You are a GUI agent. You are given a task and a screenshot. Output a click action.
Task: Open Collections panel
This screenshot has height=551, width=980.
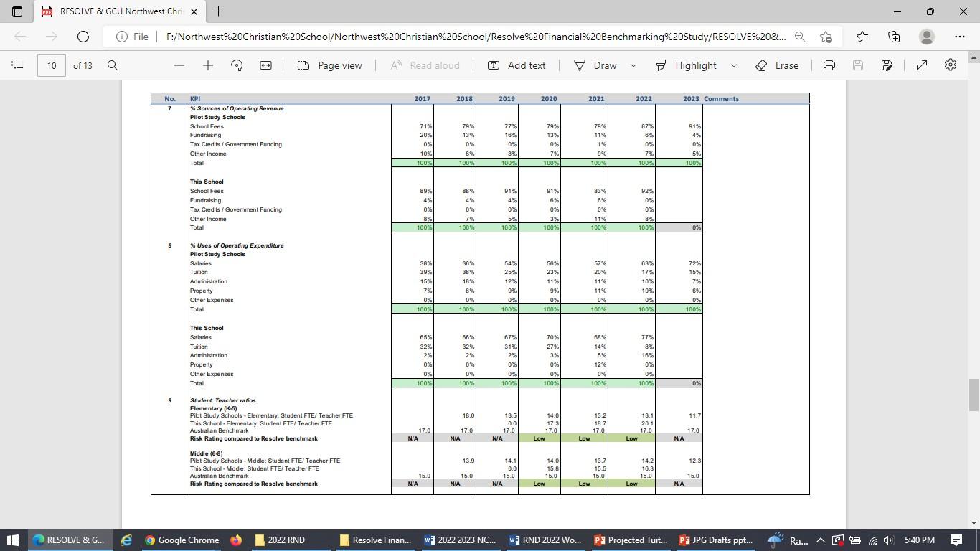click(x=894, y=37)
